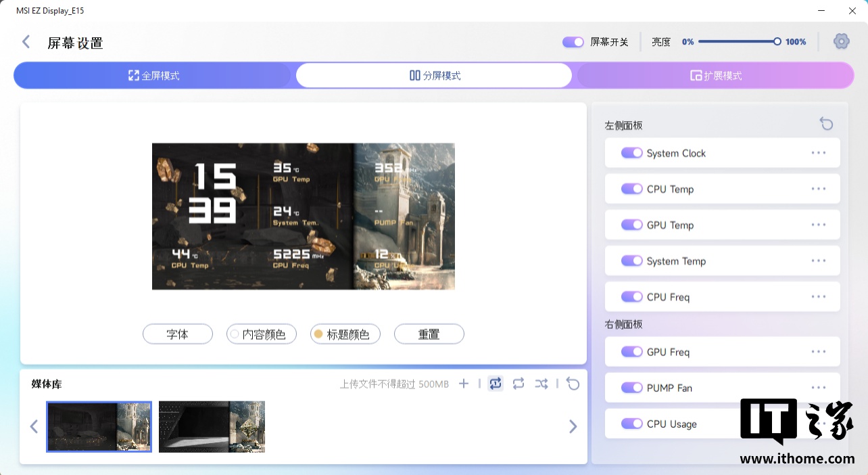
Task: Pick 内容颜色 content color
Action: [x=262, y=334]
